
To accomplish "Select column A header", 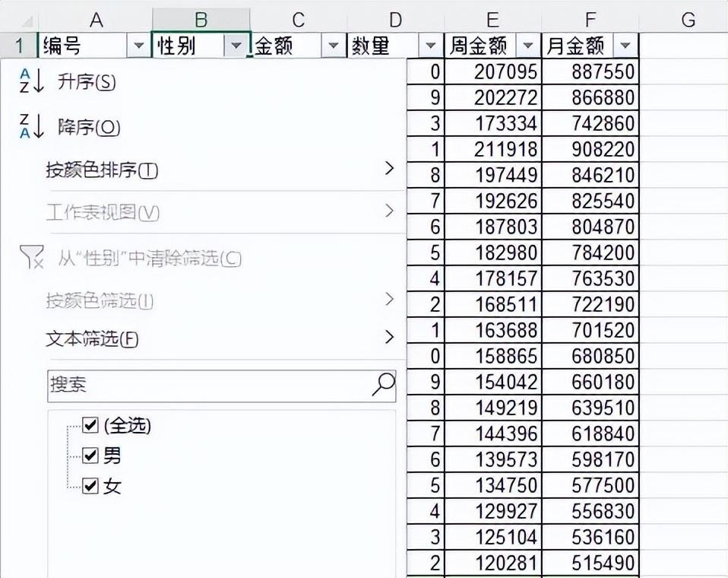I will tap(96, 20).
